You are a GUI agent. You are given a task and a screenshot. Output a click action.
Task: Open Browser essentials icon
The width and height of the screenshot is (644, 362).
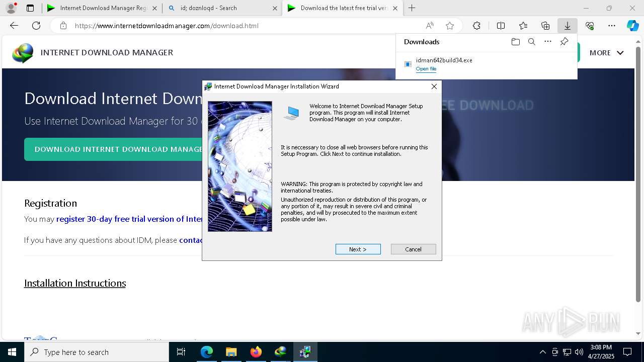tap(590, 26)
